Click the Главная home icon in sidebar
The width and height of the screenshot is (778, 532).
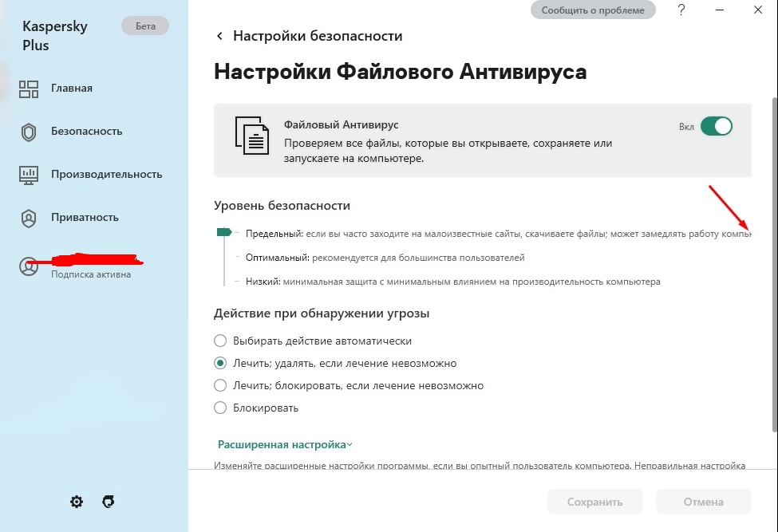pos(29,89)
